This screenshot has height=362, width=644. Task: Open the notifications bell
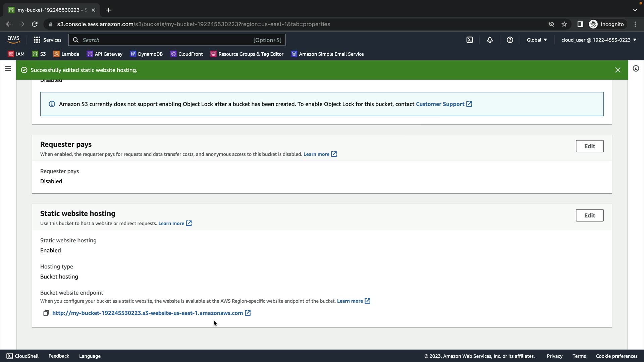tap(490, 40)
